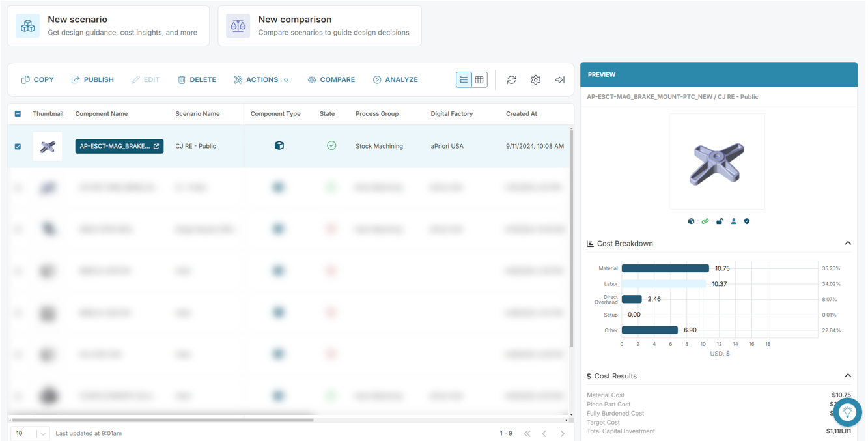Click the PUBLISH toolbar button
The height and width of the screenshot is (441, 868).
[92, 79]
